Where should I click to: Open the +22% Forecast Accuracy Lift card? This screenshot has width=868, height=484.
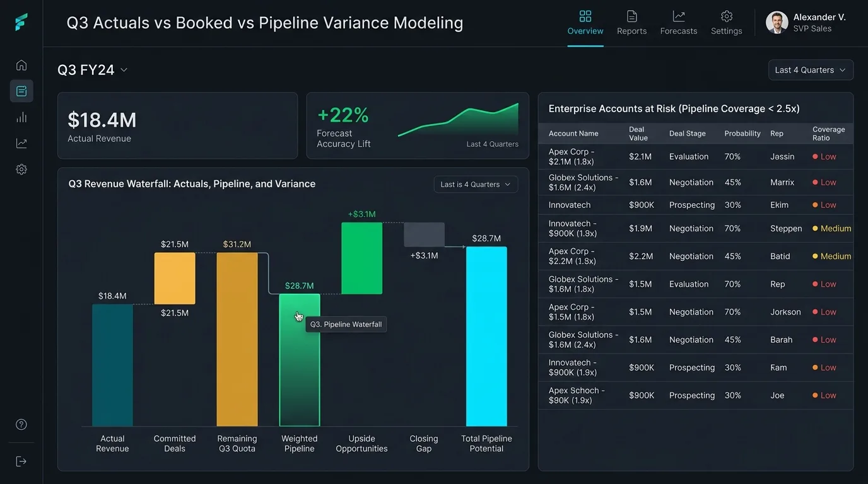[x=418, y=126]
